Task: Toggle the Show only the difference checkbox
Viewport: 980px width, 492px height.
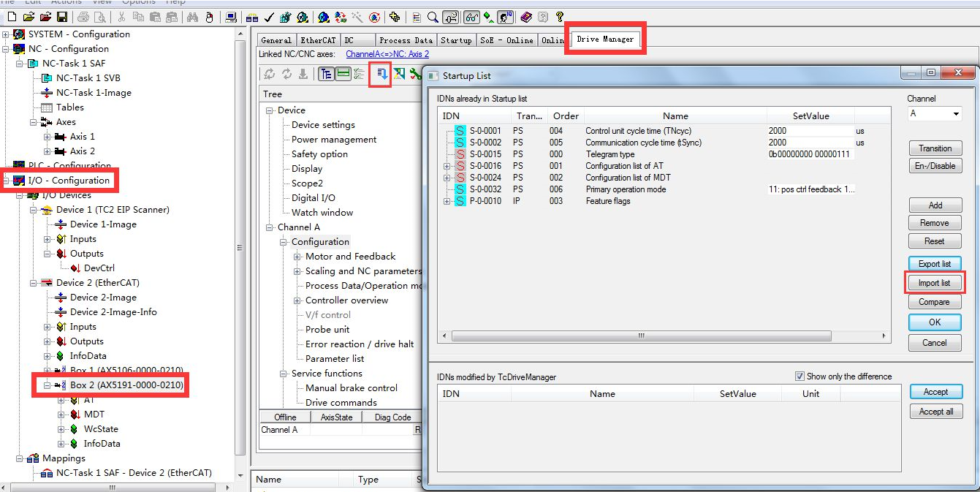Action: (799, 376)
